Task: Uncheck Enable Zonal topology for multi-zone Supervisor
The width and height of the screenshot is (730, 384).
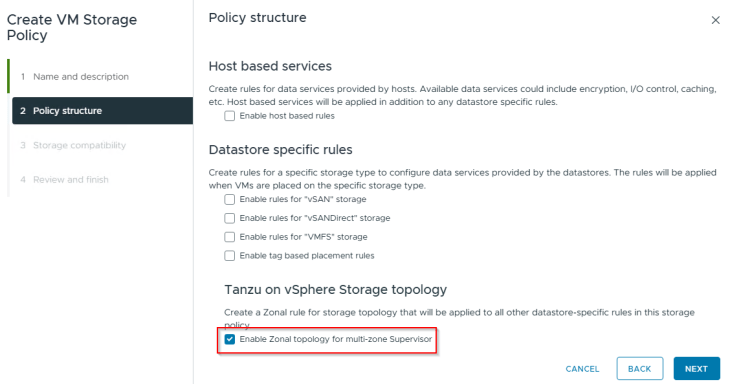Action: [230, 339]
